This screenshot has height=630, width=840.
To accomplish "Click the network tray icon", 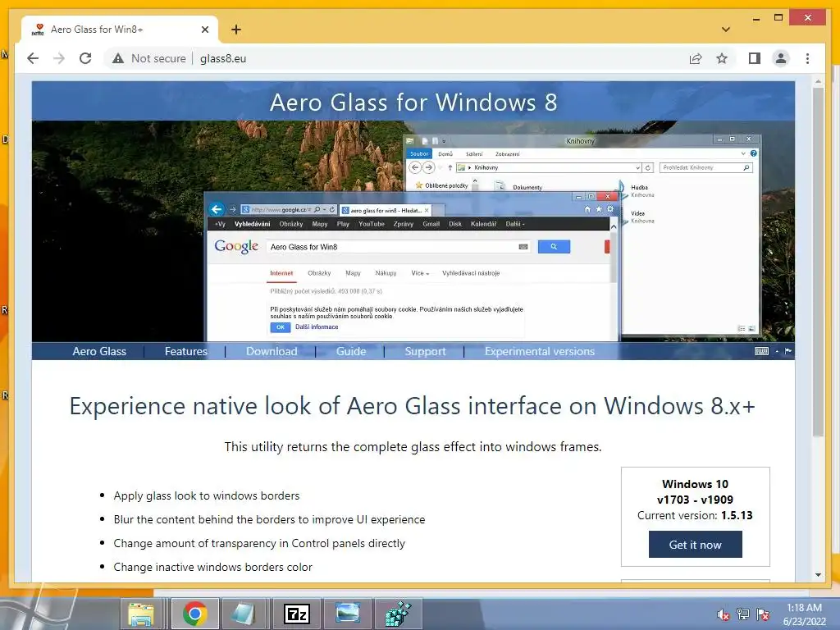I will pos(743,614).
